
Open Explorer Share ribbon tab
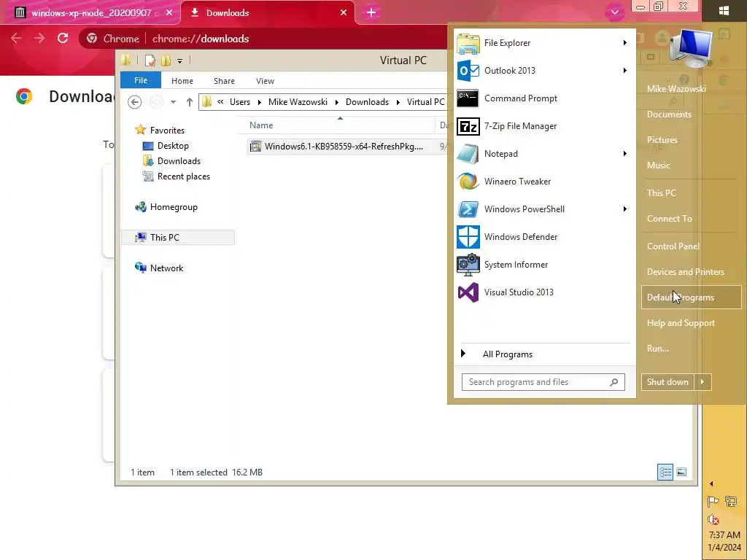(224, 81)
